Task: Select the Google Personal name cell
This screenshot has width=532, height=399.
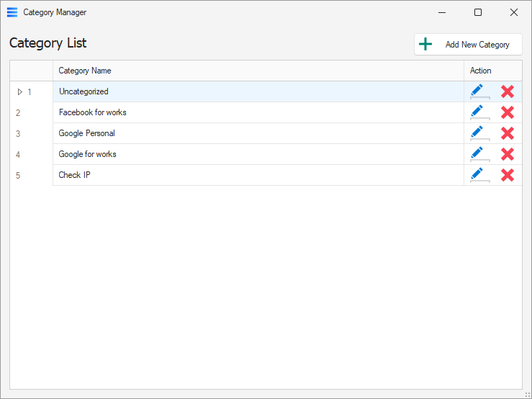Action: point(258,133)
